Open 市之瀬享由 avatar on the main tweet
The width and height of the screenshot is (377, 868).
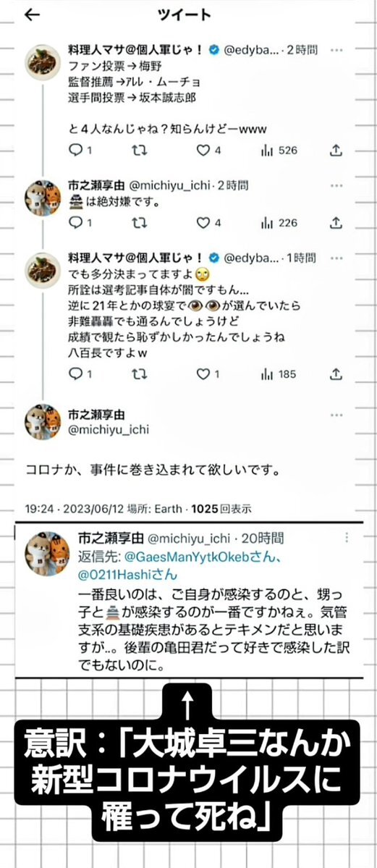[x=43, y=422]
